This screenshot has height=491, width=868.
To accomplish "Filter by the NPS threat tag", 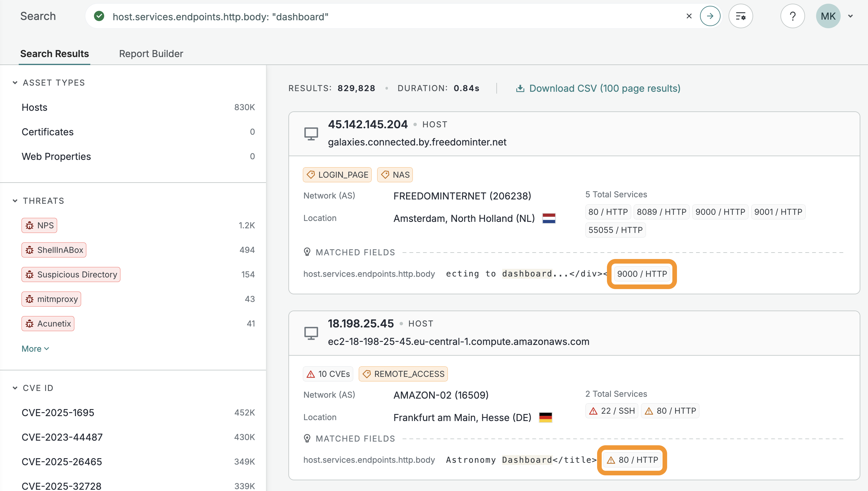I will [40, 225].
